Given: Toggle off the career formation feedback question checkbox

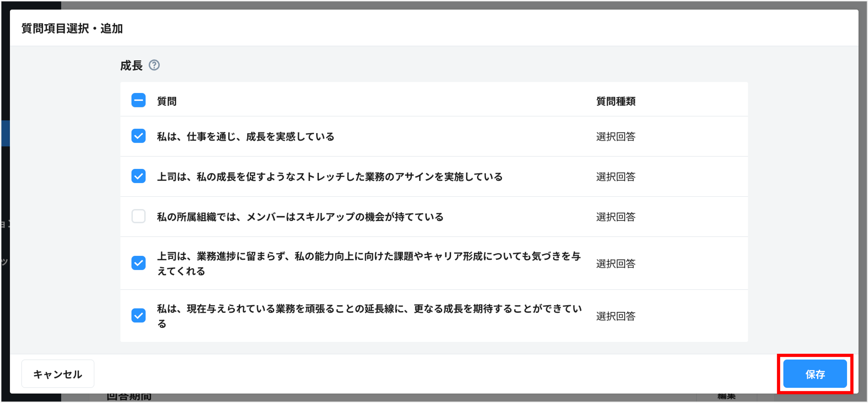Looking at the screenshot, I should pos(138,263).
